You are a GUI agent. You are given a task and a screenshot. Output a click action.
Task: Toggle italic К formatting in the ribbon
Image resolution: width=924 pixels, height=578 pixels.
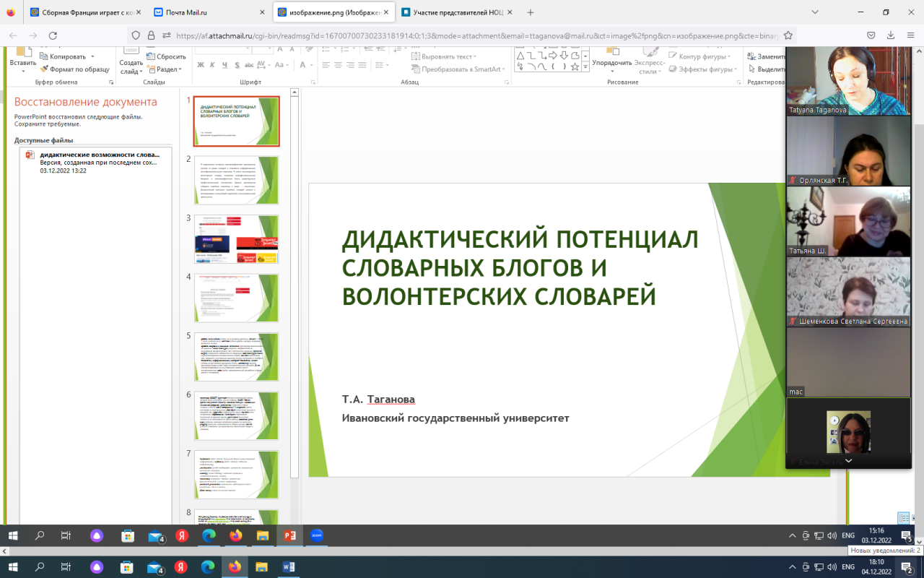[213, 65]
